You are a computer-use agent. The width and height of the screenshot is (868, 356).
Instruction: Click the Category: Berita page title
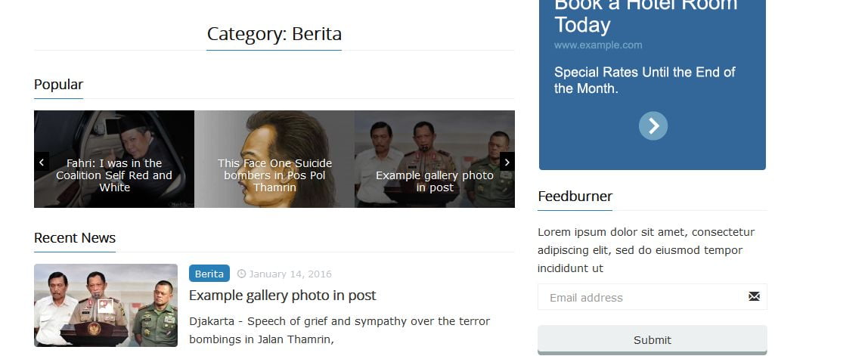click(274, 34)
